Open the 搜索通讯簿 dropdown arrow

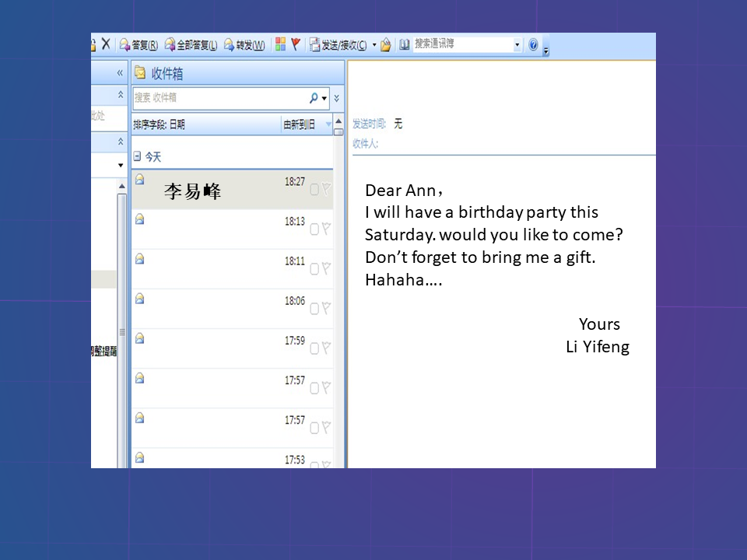click(x=517, y=44)
